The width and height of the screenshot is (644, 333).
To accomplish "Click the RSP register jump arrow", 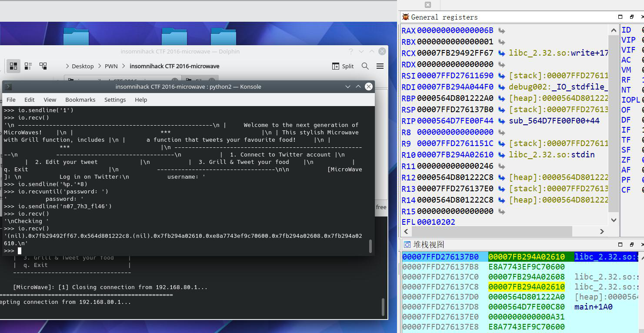I will pos(501,110).
